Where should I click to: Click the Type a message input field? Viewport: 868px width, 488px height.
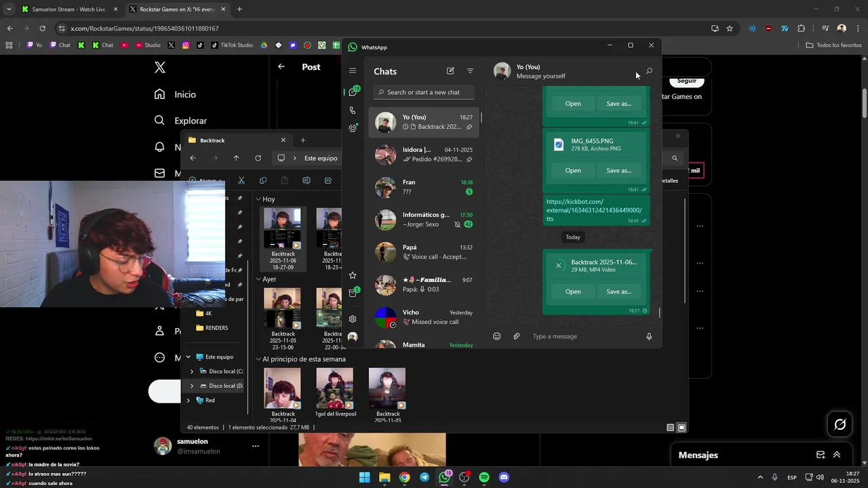coord(583,336)
